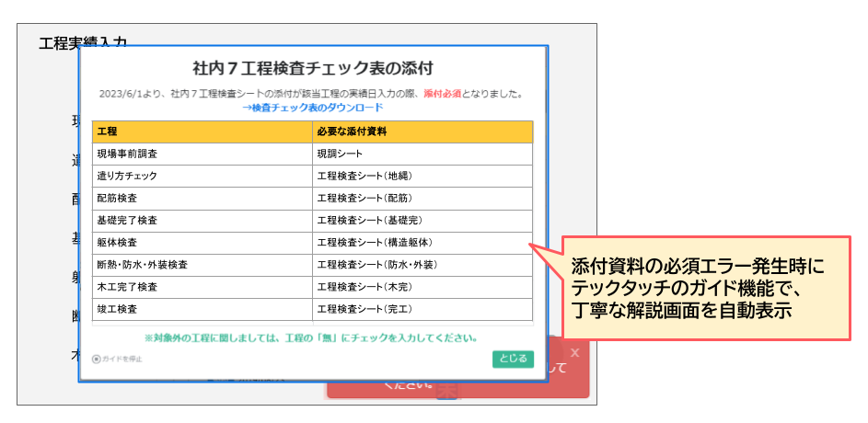Click the 検査チェック表のダウンロード link
868x423 pixels.
coord(312,108)
